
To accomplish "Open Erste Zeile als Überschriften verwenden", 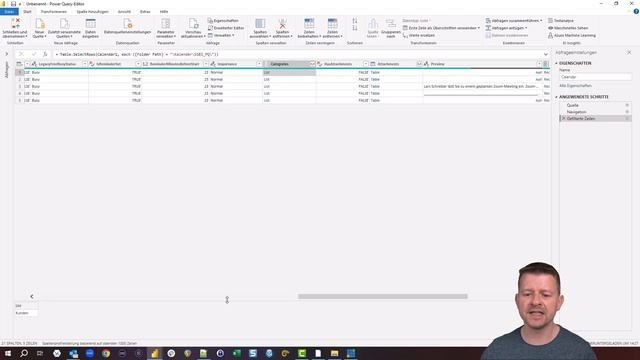I will tap(441, 28).
